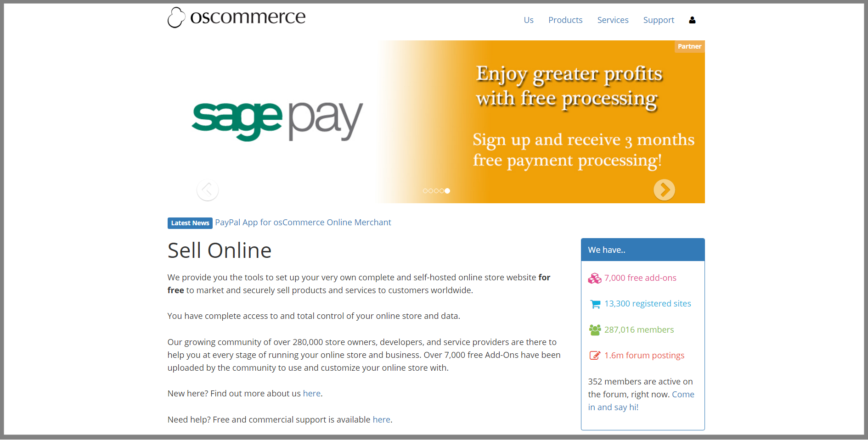Go to previous carousel slide arrow
Screen dimensions: 868x440
pos(208,190)
